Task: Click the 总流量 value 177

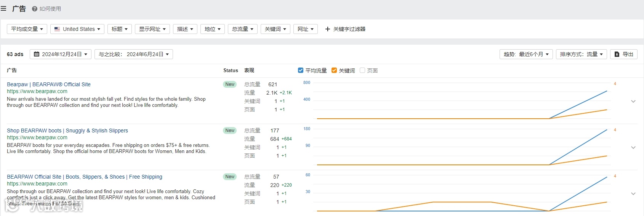Action: pos(275,131)
